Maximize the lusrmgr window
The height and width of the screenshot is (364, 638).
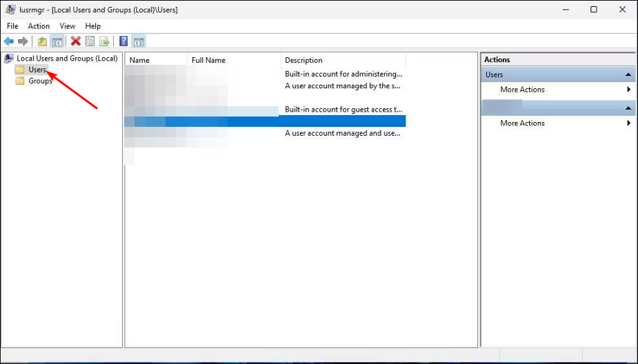(594, 10)
